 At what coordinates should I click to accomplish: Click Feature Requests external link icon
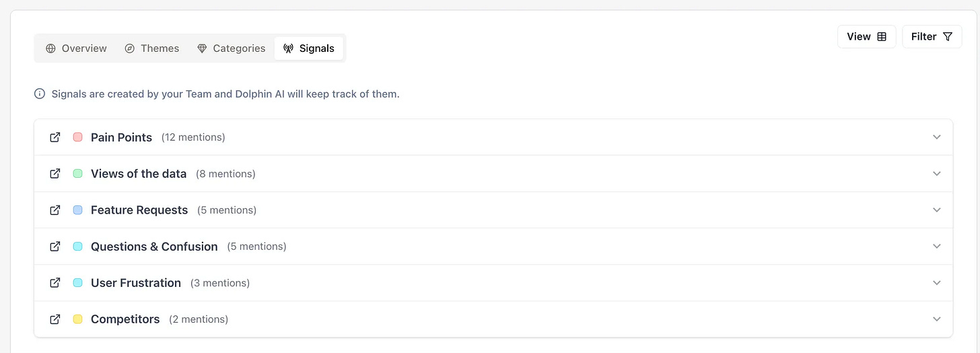(55, 210)
